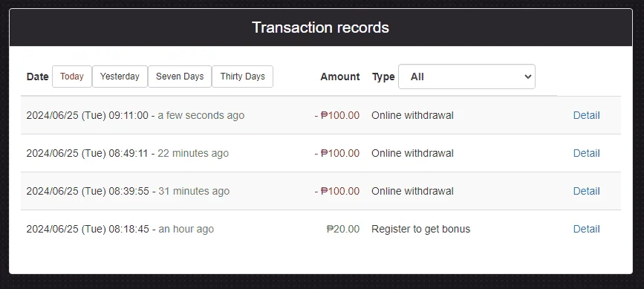Viewport: 644px width, 289px height.
Task: Open Detail for the 08:49:11 withdrawal
Action: [x=587, y=153]
